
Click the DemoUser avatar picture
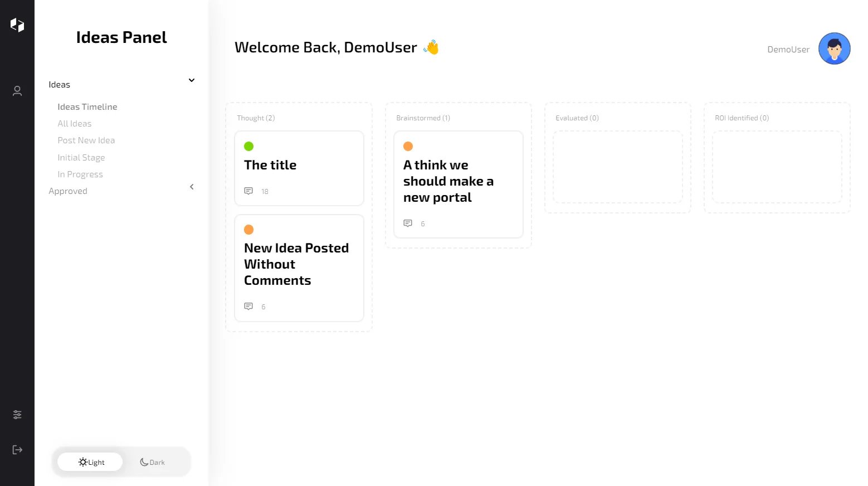[834, 48]
